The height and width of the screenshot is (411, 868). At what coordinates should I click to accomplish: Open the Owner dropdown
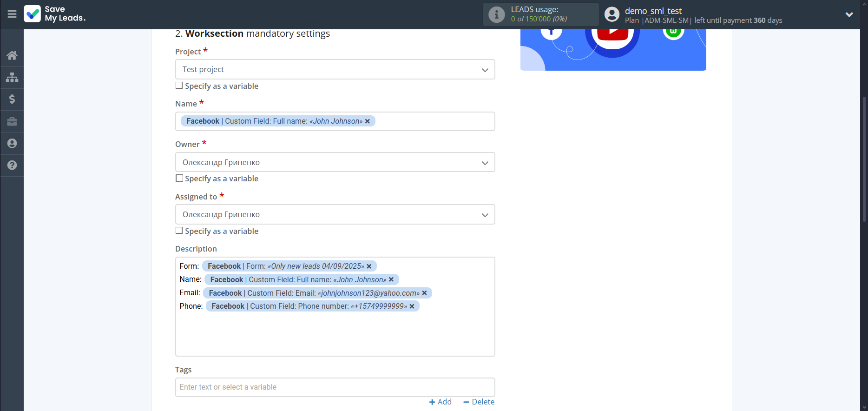point(335,162)
